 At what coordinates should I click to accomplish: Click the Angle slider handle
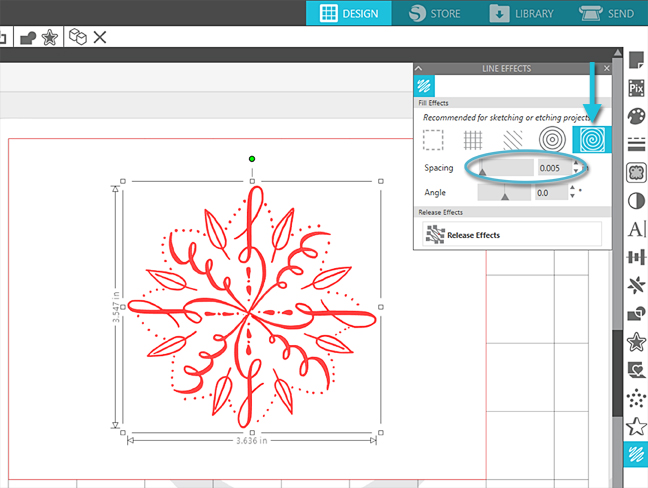[x=505, y=197]
